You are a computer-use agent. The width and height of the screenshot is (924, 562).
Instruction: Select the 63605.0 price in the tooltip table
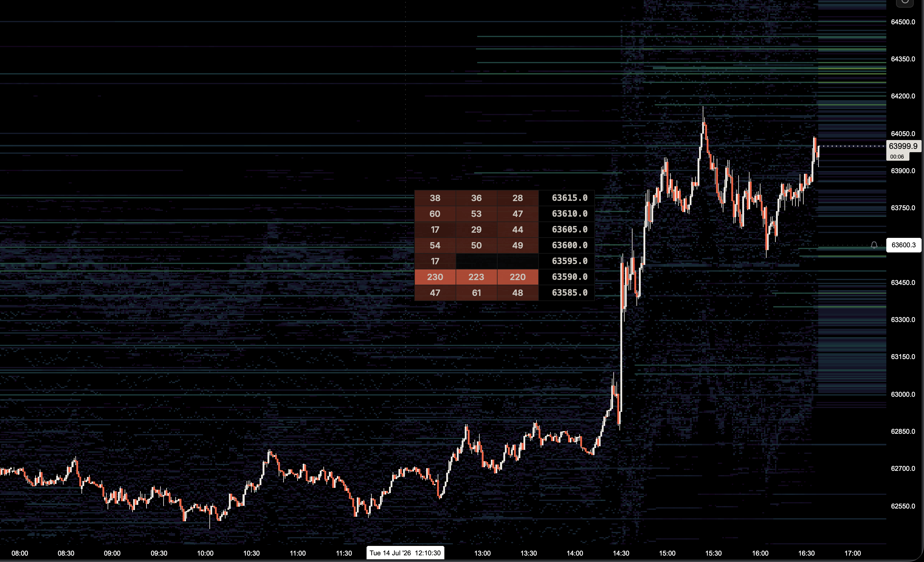point(570,229)
